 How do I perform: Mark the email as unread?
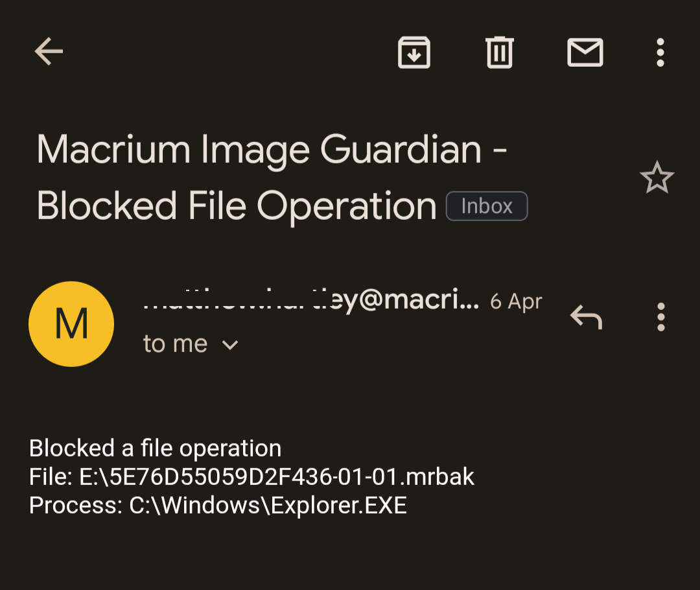pyautogui.click(x=585, y=53)
